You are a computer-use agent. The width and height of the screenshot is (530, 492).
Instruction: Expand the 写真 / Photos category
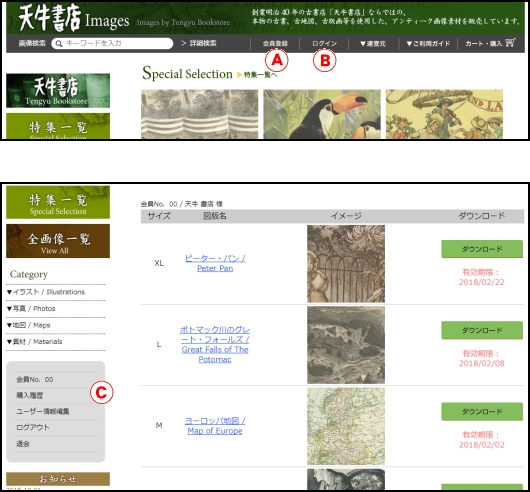[31, 309]
